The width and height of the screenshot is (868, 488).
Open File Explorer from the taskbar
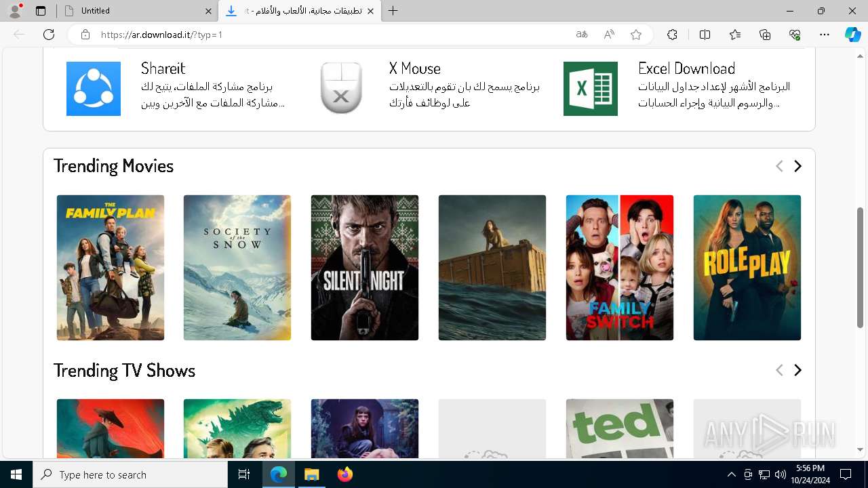coord(311,474)
